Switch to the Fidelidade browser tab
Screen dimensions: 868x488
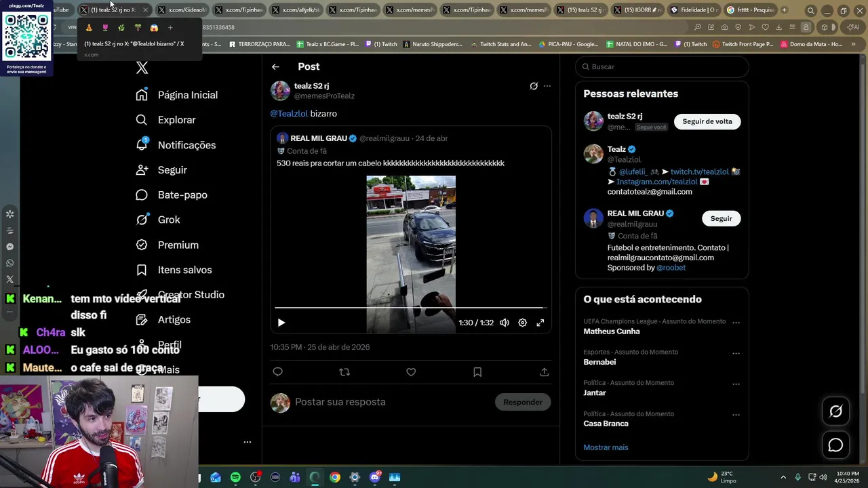click(693, 10)
